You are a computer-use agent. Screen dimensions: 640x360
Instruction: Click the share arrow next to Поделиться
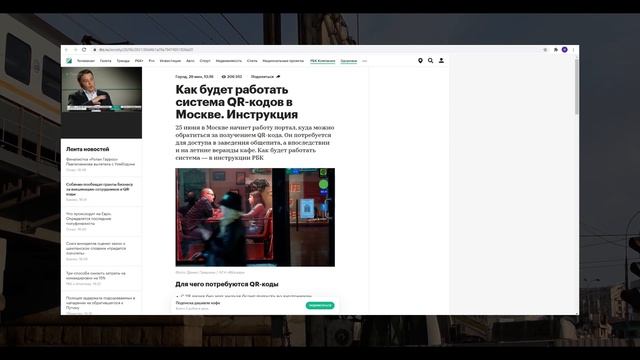pos(278,77)
